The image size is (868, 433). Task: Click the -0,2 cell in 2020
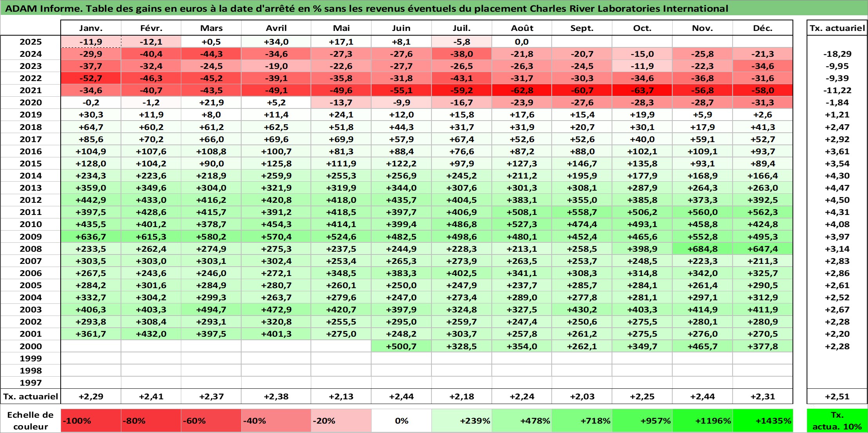[x=91, y=103]
